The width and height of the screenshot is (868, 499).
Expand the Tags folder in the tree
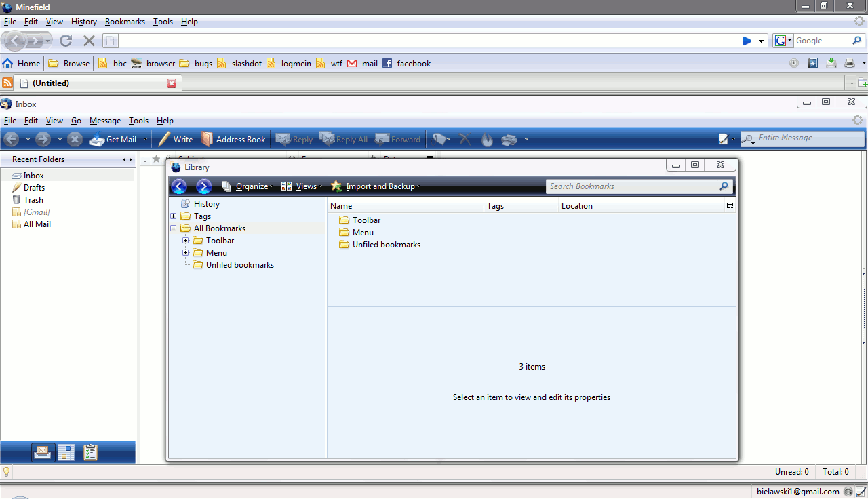(x=174, y=216)
